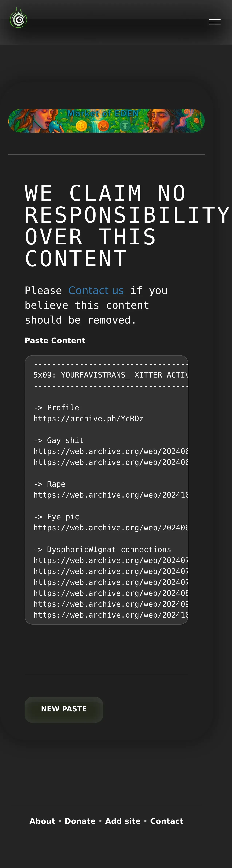The width and height of the screenshot is (232, 868).
Task: Click the first dashed line in the paste box
Action: [x=110, y=364]
